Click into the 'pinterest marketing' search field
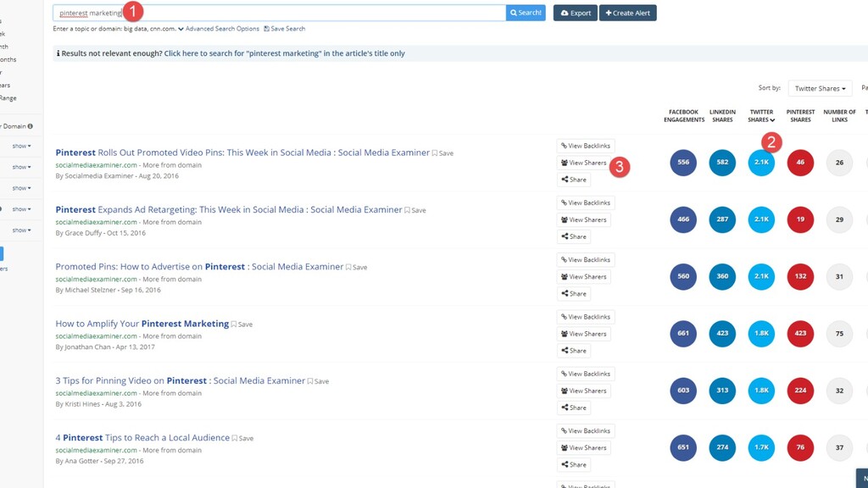Viewport: 868px width, 488px height. pos(279,13)
